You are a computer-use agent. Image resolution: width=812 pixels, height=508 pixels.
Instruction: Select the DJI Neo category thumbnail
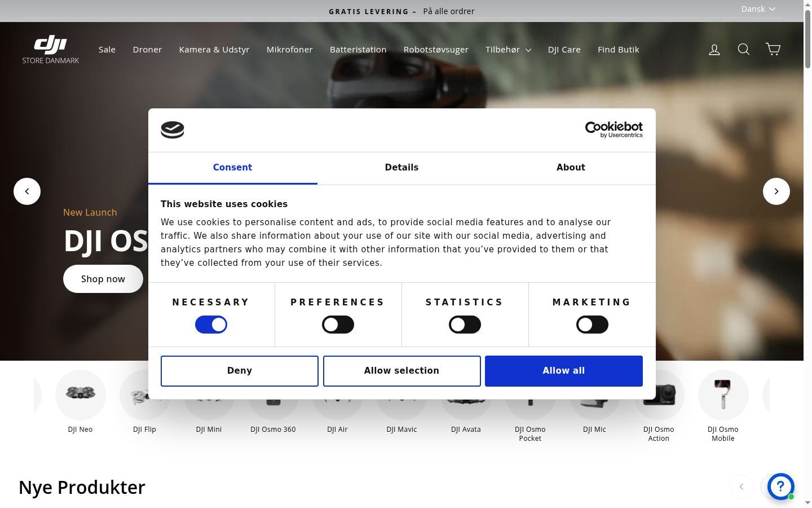click(x=80, y=395)
